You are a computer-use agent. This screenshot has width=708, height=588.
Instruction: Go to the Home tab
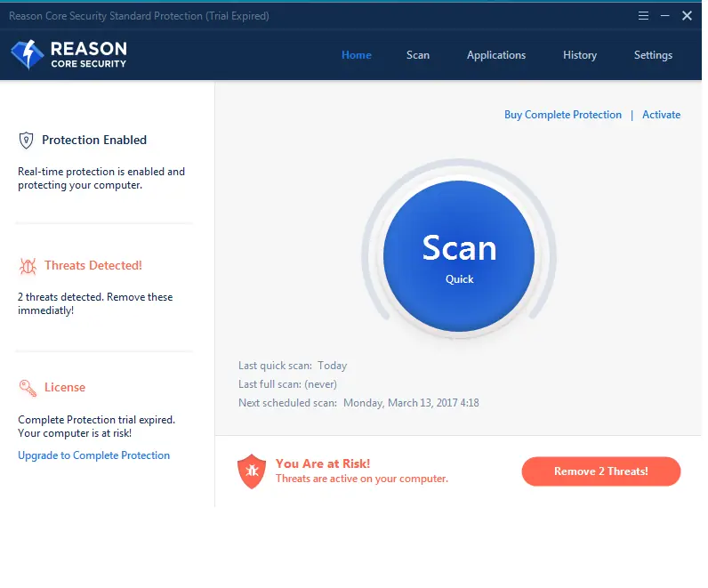point(357,55)
